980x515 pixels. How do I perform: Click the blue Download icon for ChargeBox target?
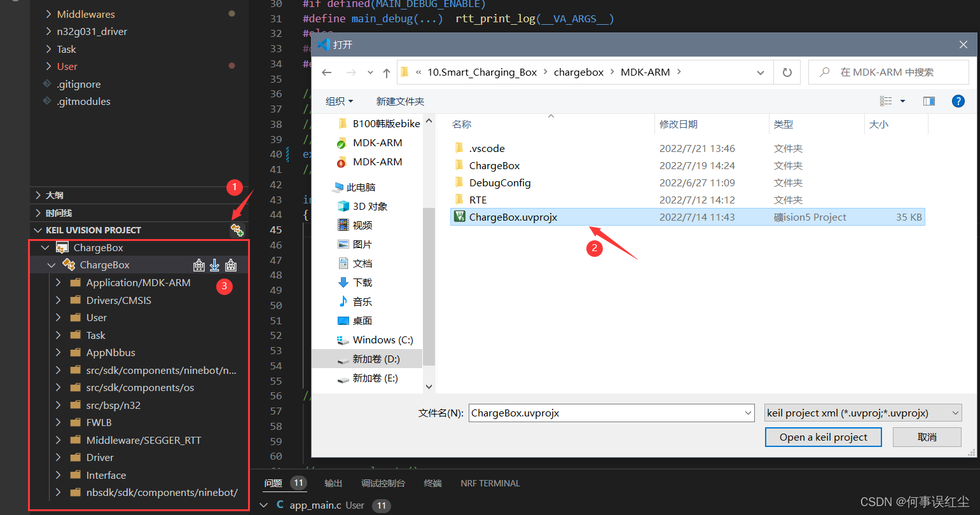(x=215, y=264)
